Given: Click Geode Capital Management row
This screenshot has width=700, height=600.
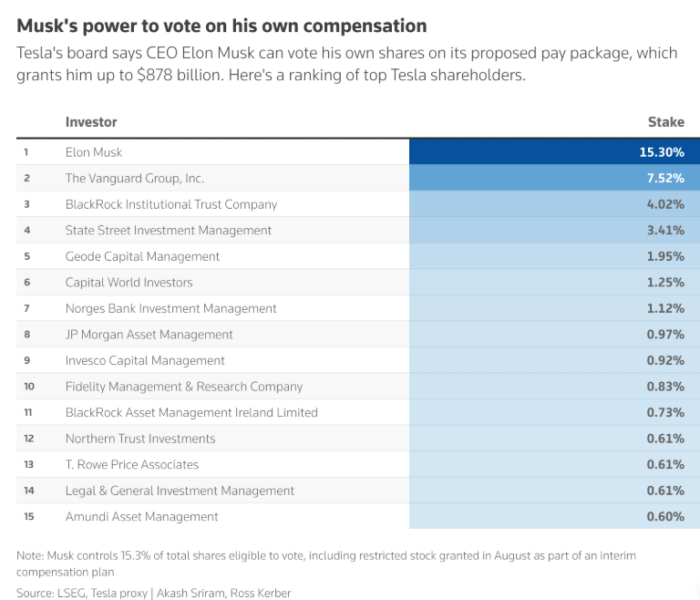Looking at the screenshot, I should tap(142, 256).
